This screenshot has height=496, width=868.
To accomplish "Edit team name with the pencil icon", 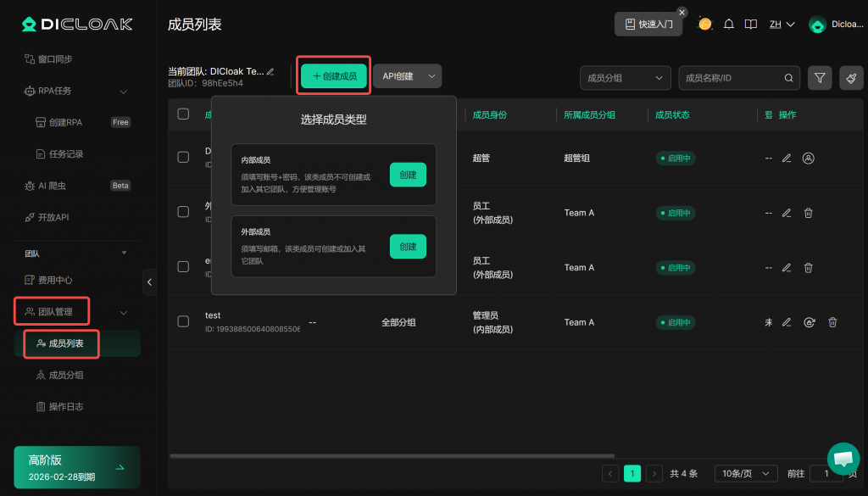I will [x=270, y=72].
